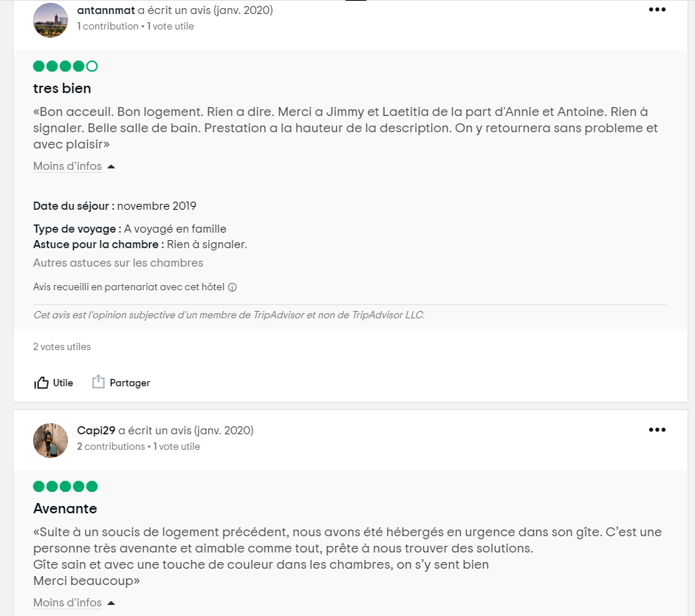Open the three-dot menu on Capi29's review
This screenshot has height=616, width=695.
click(657, 430)
